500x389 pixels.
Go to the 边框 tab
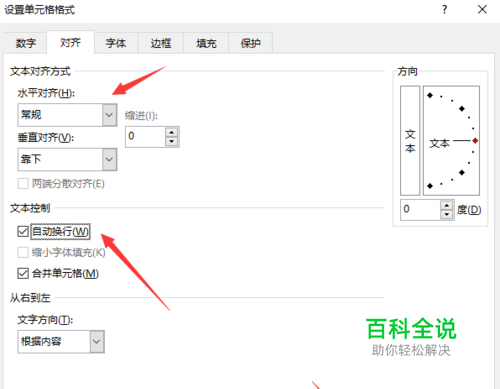click(x=161, y=43)
